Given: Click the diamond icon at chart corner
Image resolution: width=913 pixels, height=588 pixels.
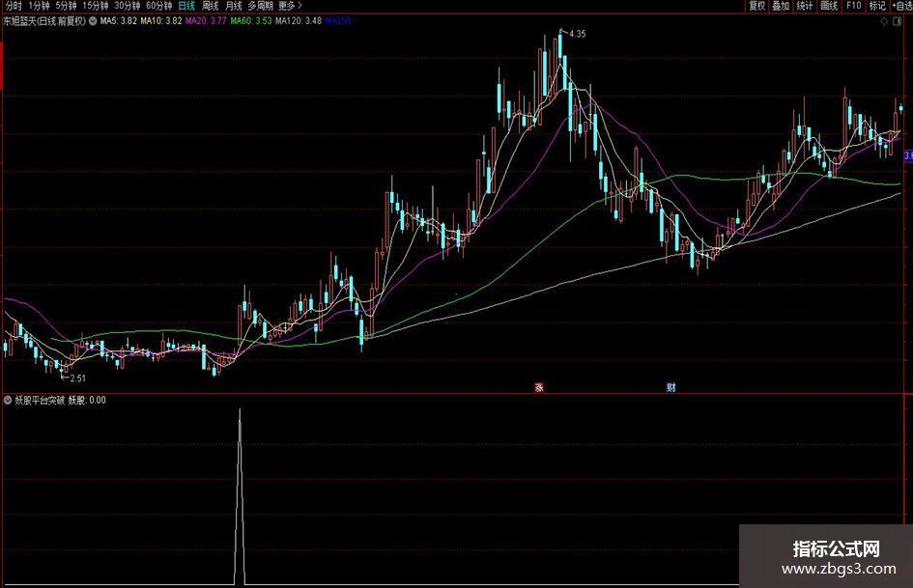Looking at the screenshot, I should pos(884,21).
